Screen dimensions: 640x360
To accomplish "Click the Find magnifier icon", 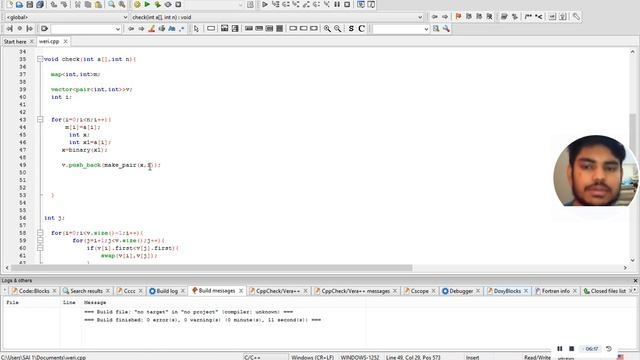I will pos(111,4).
